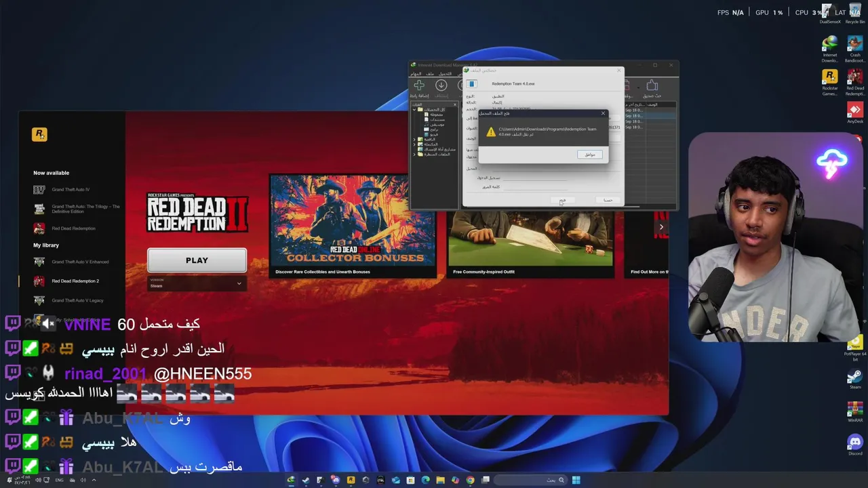
Task: Click the login username field in properties dialog
Action: coord(535,178)
